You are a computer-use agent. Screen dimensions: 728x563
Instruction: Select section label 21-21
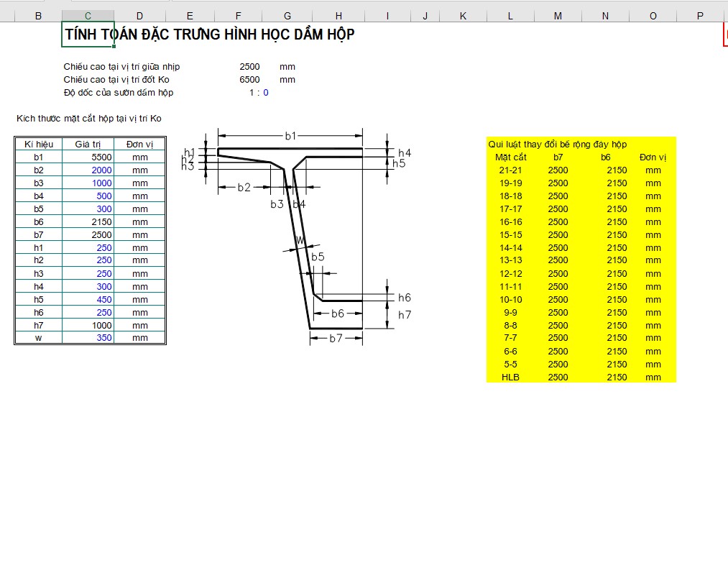(510, 170)
